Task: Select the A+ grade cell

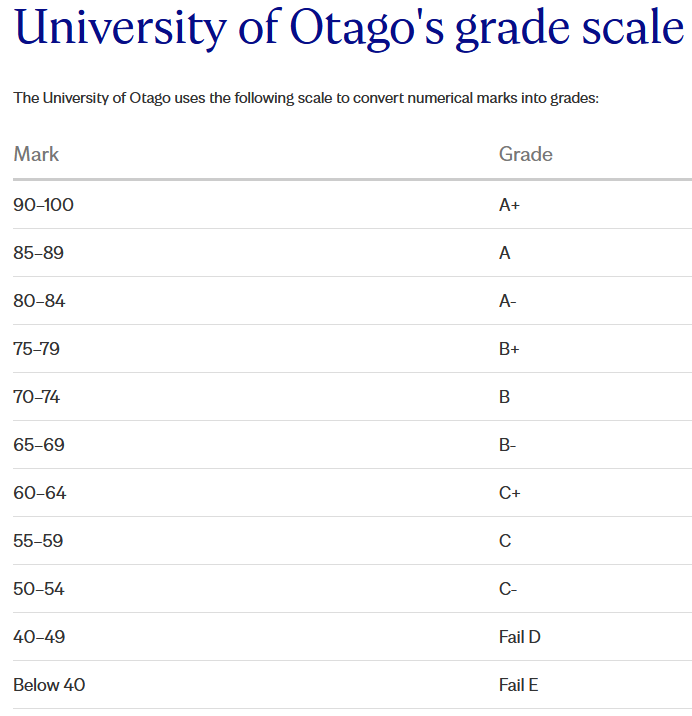Action: click(x=509, y=205)
